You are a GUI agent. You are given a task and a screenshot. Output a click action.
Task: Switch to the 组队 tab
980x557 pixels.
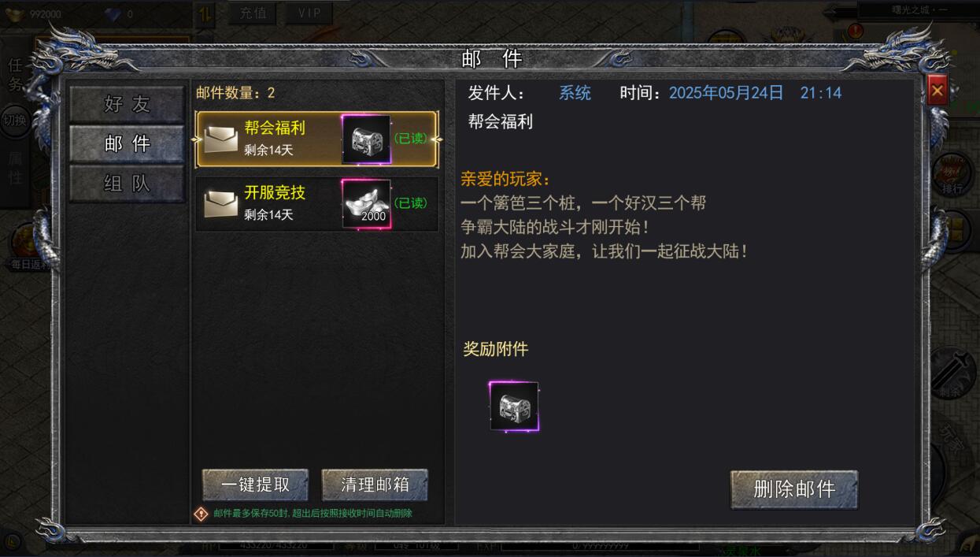click(x=127, y=184)
